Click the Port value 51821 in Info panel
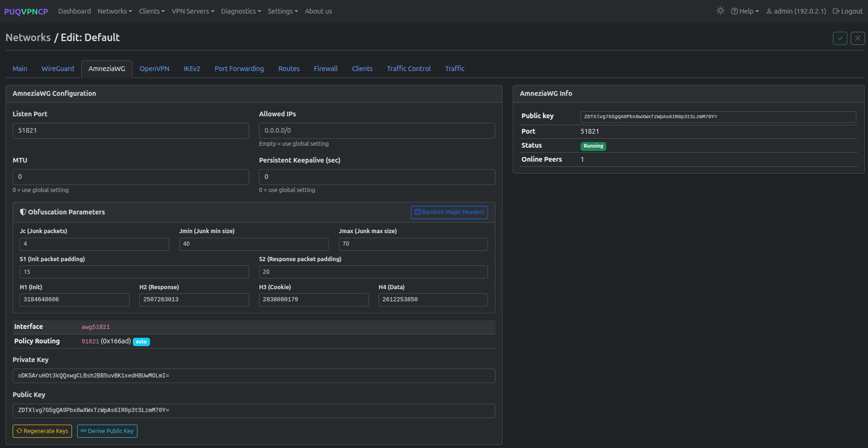Screen dimensions: 868x448 (590, 132)
